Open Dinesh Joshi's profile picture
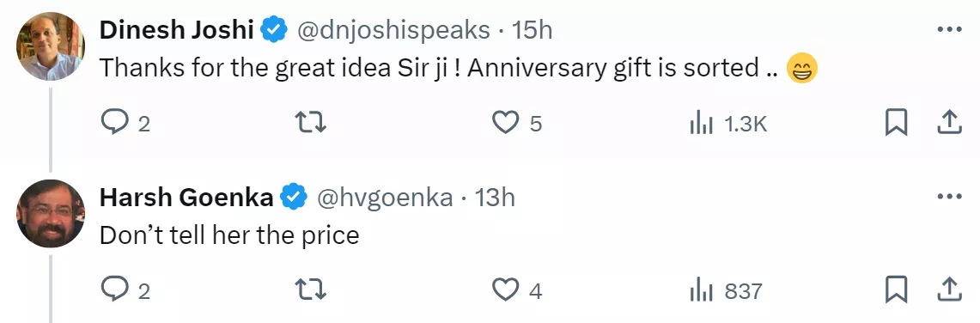Image resolution: width=980 pixels, height=323 pixels. click(51, 46)
